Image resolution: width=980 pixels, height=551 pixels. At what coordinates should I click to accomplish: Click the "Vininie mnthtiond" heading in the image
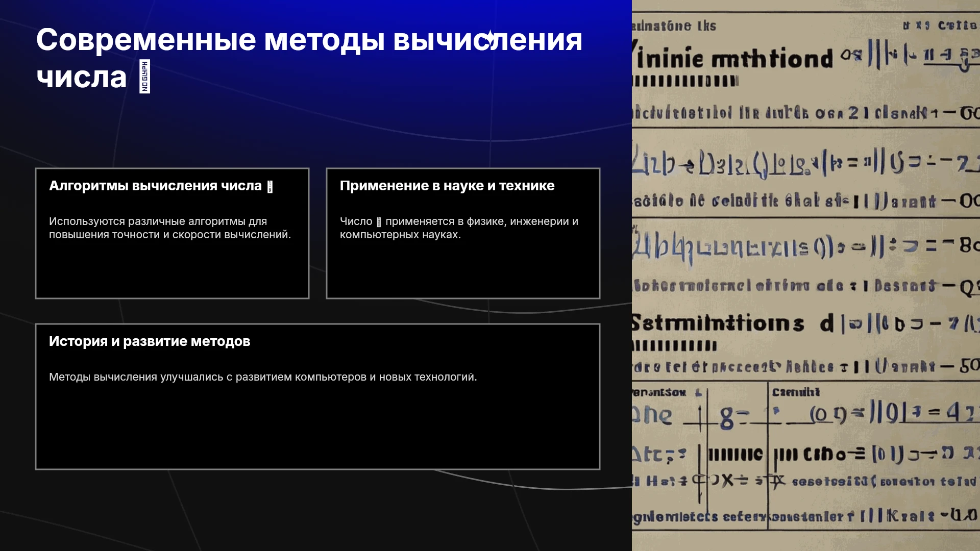click(x=732, y=59)
